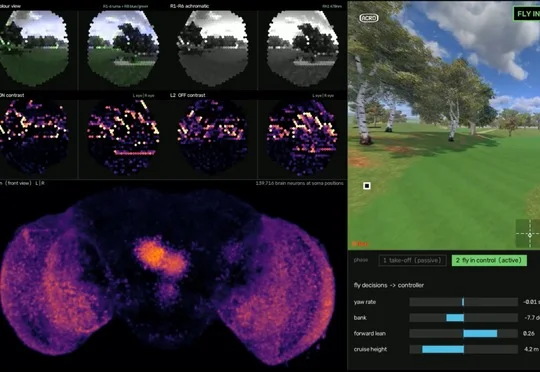The height and width of the screenshot is (372, 540).
Task: Open the right-eye ON contrast map
Action: (x=123, y=137)
